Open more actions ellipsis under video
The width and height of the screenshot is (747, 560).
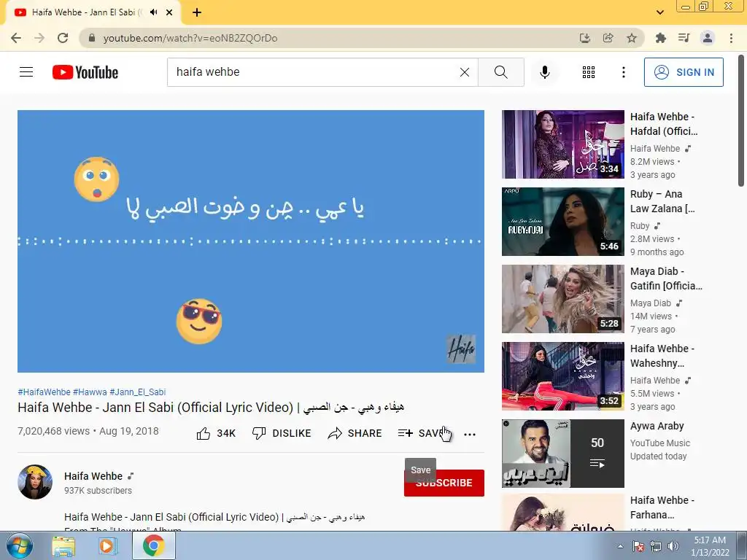(x=470, y=434)
